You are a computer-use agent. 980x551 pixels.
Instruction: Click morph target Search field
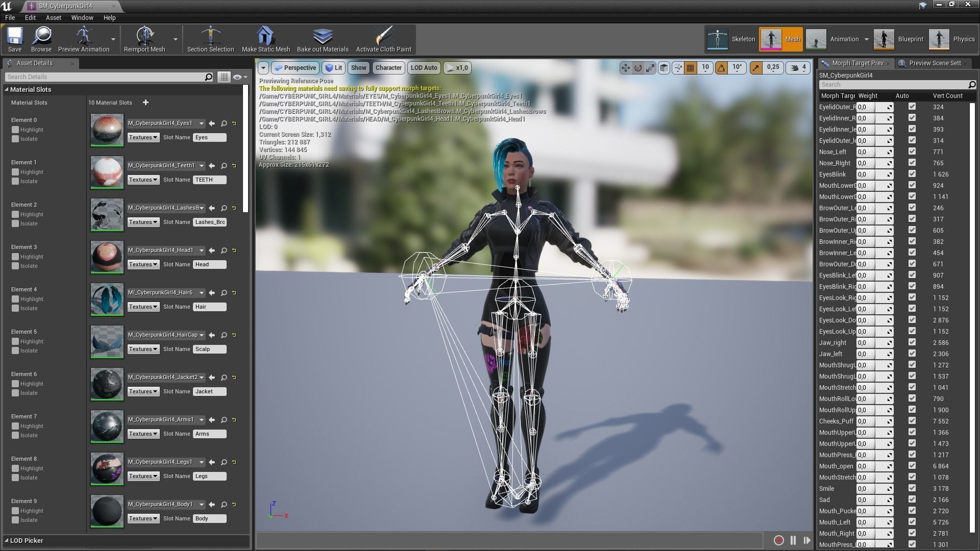coord(897,85)
